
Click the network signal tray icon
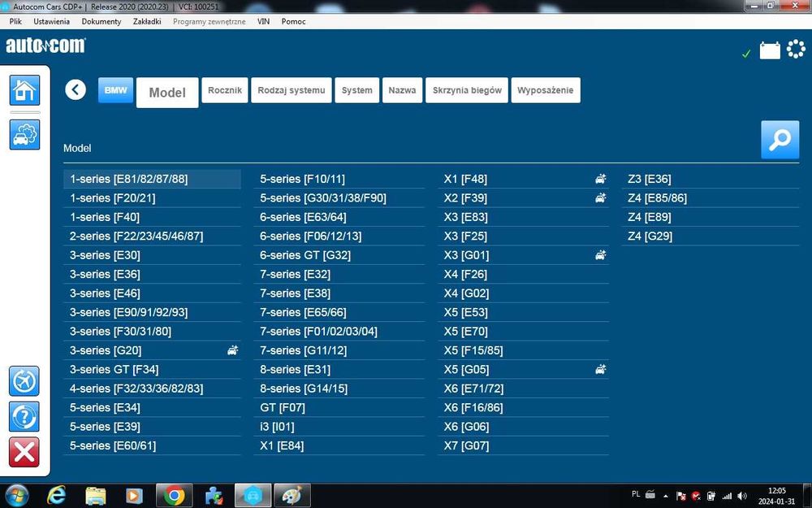pos(727,496)
